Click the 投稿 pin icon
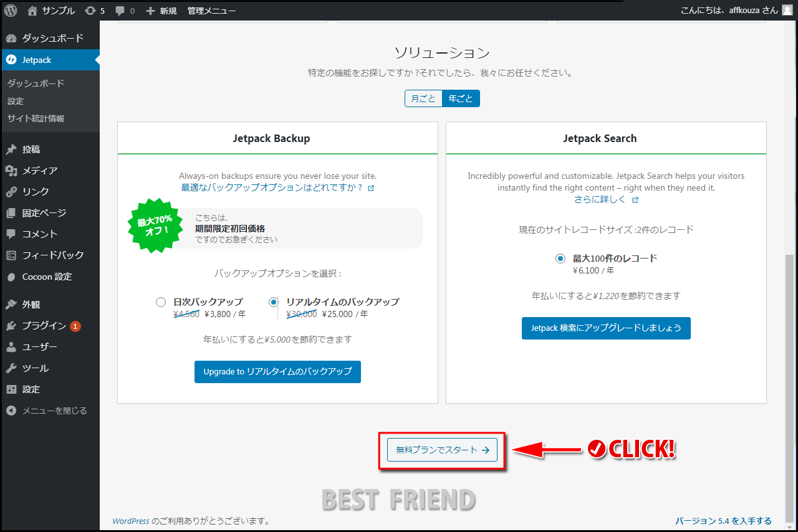 click(11, 150)
